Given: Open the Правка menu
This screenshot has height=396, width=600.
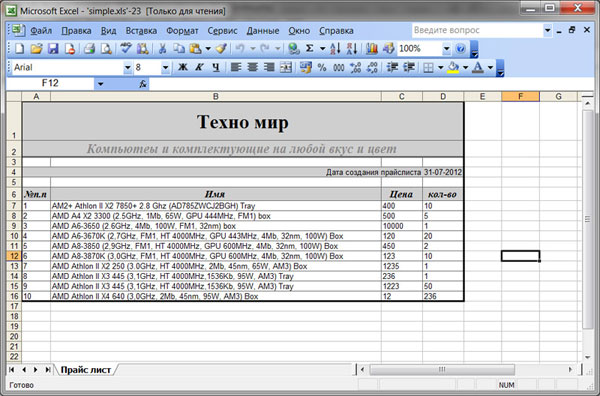Looking at the screenshot, I should [76, 31].
